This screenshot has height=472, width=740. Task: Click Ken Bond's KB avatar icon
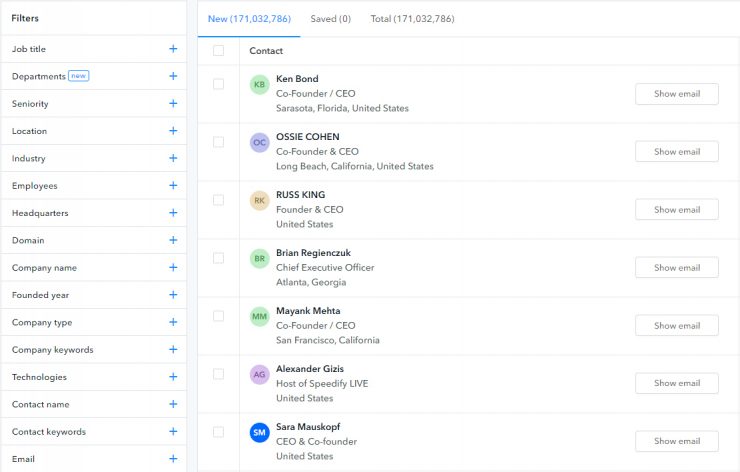click(x=260, y=85)
